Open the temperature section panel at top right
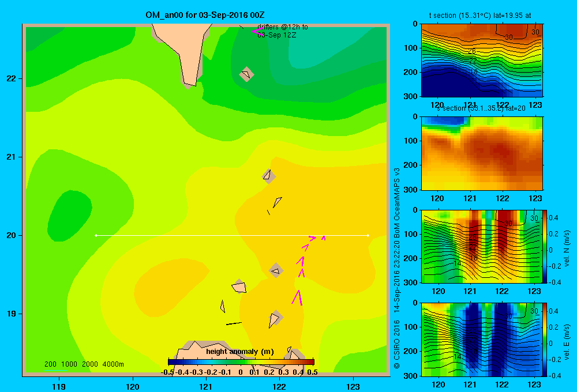The width and height of the screenshot is (577, 392). pyautogui.click(x=482, y=61)
